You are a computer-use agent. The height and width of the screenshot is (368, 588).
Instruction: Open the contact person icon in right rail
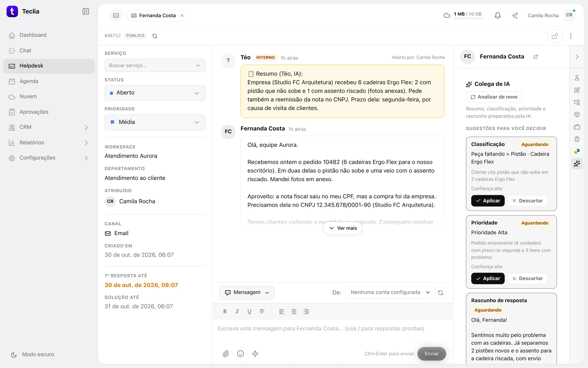tap(577, 78)
